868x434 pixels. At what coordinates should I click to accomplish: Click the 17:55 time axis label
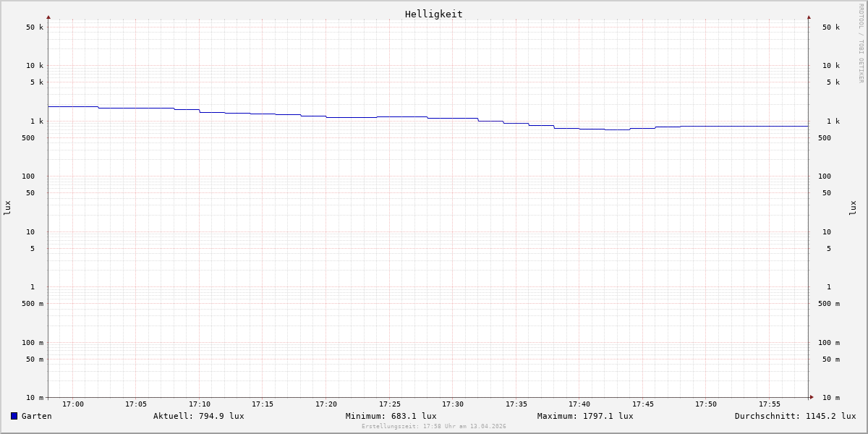(769, 404)
